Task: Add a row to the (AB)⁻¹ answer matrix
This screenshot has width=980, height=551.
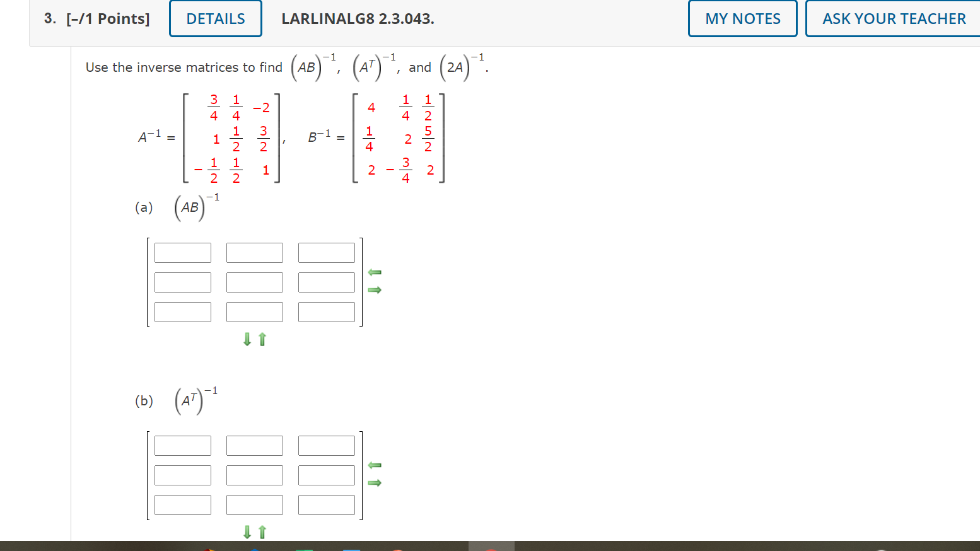Action: click(247, 339)
